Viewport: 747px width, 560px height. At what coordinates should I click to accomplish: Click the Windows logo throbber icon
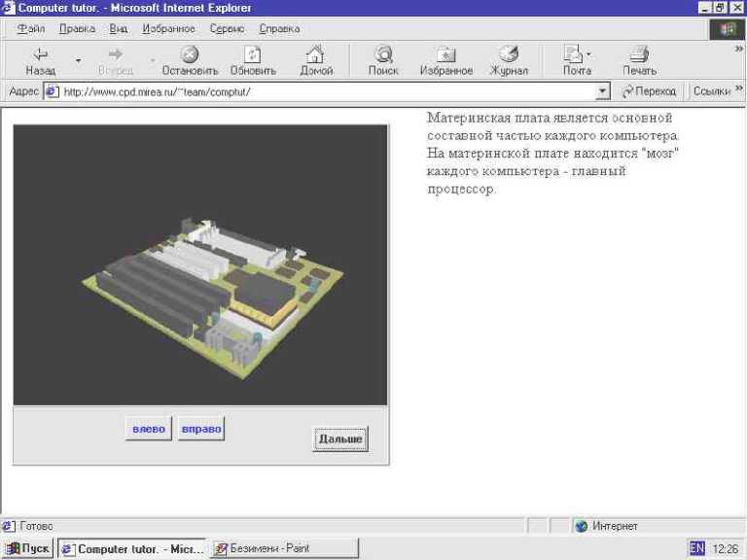coord(728,29)
